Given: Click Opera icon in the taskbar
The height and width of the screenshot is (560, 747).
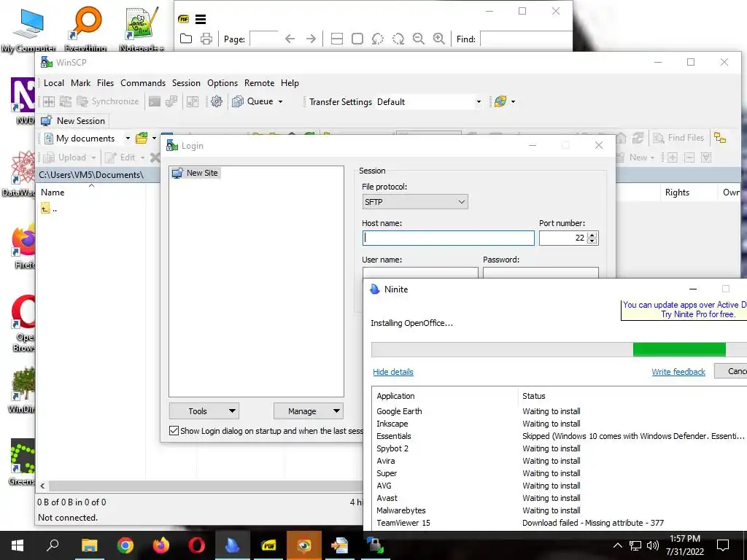Looking at the screenshot, I should (x=197, y=545).
